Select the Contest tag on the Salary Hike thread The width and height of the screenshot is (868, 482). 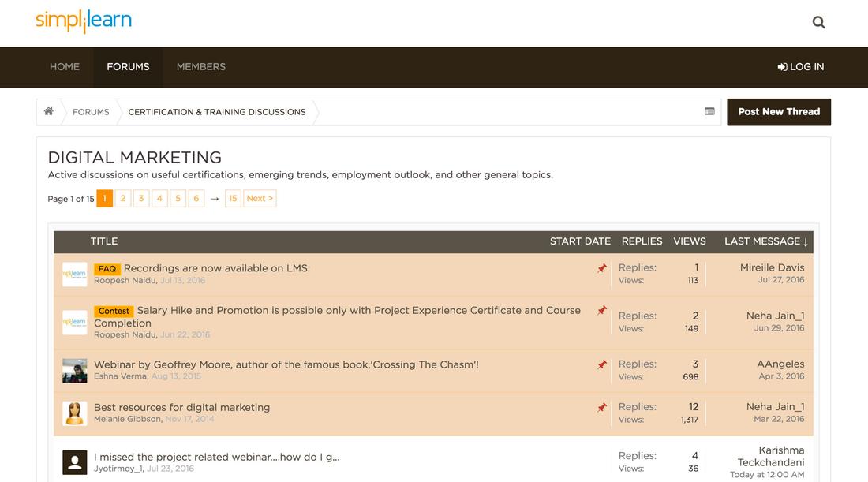(113, 311)
